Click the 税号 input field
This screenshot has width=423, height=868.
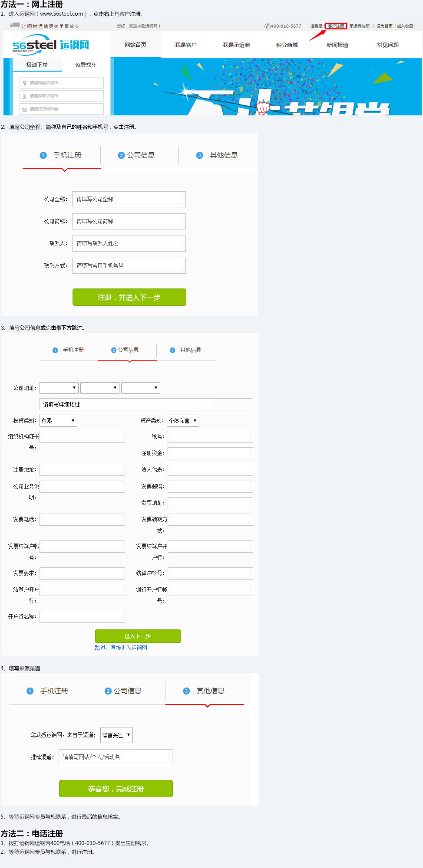pyautogui.click(x=210, y=437)
